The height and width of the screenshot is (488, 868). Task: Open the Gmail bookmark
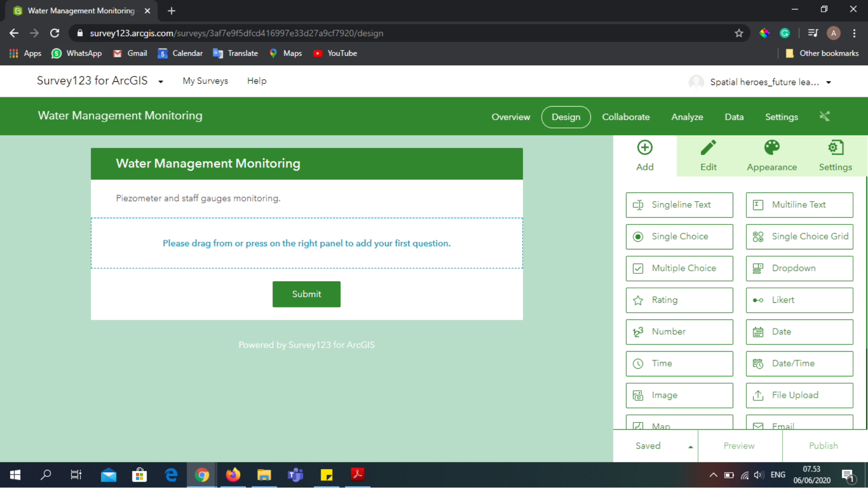click(x=130, y=53)
